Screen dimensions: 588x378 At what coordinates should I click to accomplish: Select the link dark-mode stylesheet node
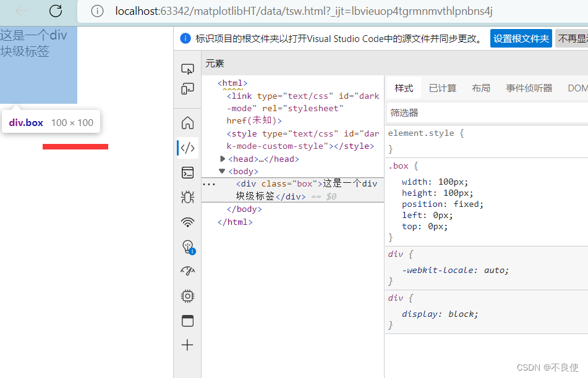coord(303,108)
